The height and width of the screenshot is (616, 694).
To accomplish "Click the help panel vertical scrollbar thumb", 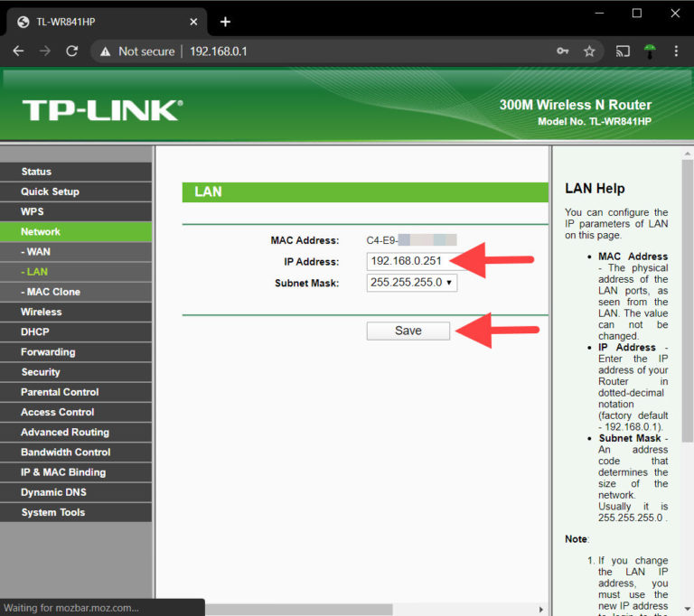I will click(688, 301).
